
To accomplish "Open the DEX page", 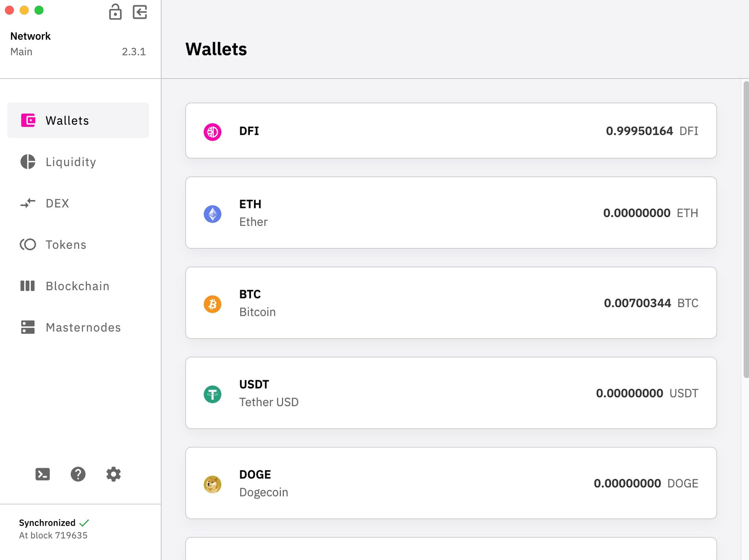I will [57, 203].
